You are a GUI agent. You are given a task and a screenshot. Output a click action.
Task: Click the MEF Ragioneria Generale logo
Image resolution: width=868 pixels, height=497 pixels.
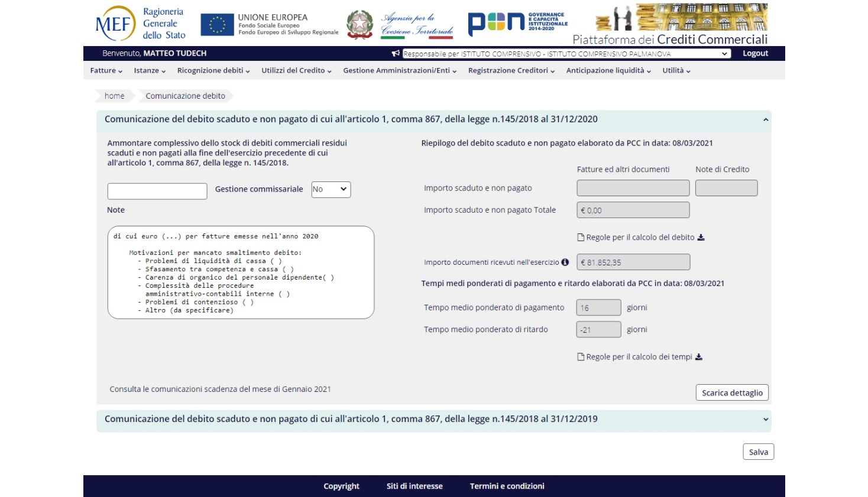click(140, 24)
